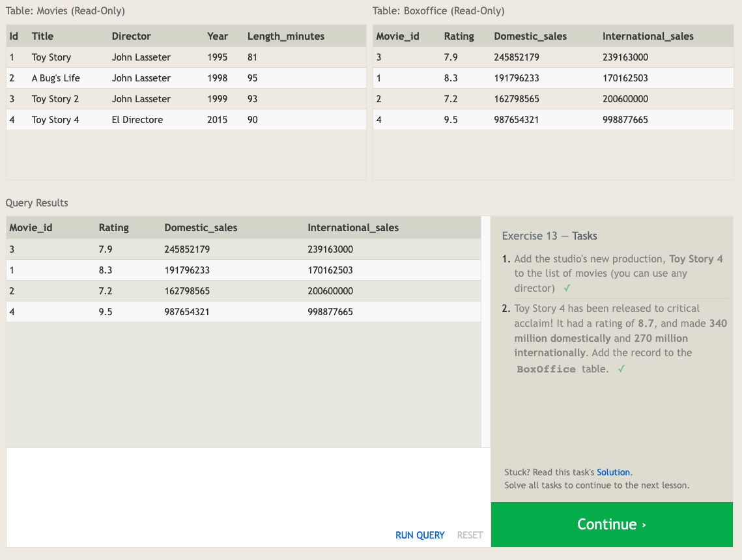Click the Year header in Movies table
This screenshot has width=742, height=560.
tap(218, 36)
